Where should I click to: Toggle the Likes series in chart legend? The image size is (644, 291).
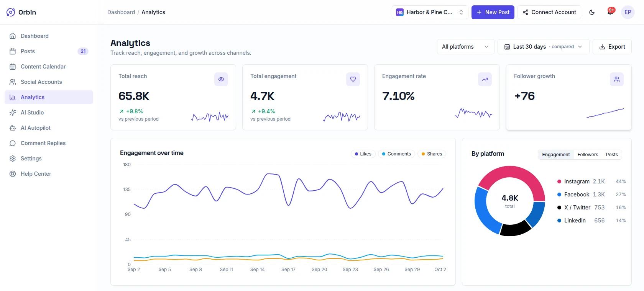(363, 154)
